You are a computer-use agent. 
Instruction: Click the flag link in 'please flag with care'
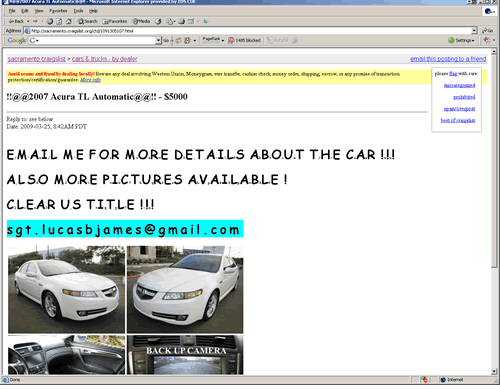pyautogui.click(x=453, y=74)
